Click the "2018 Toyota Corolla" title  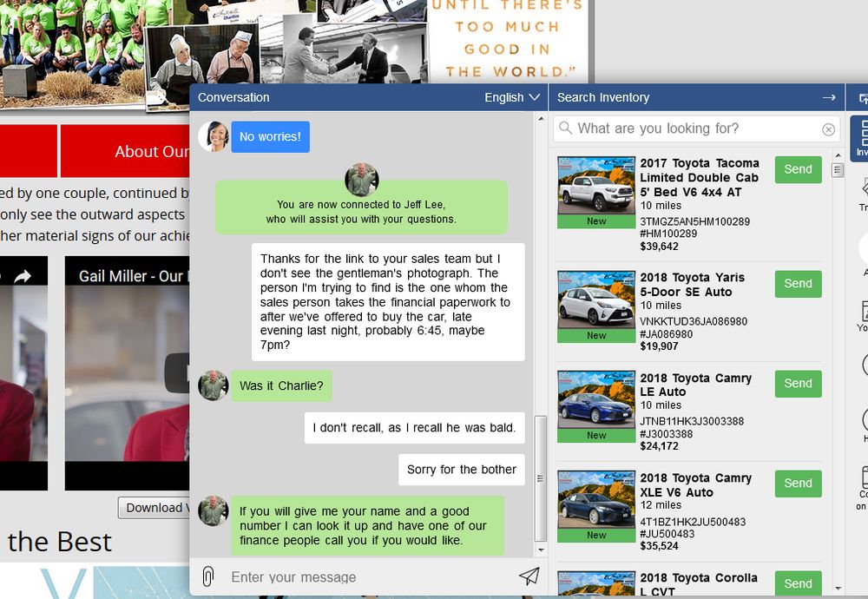[x=699, y=584]
